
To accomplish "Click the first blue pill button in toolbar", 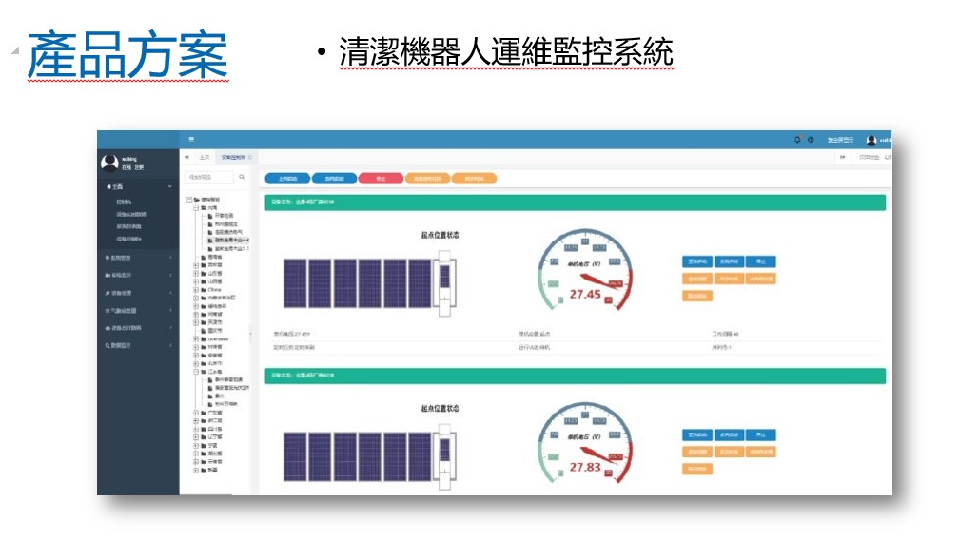I will pos(287,178).
